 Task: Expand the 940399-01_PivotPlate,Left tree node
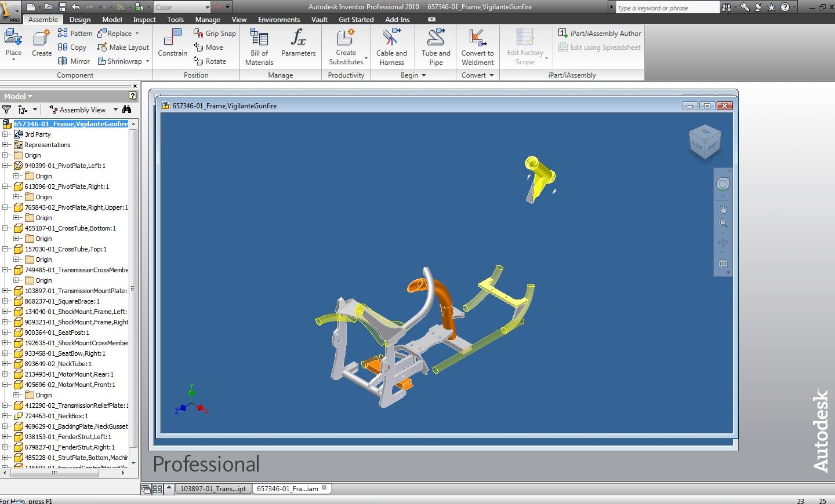[x=5, y=165]
